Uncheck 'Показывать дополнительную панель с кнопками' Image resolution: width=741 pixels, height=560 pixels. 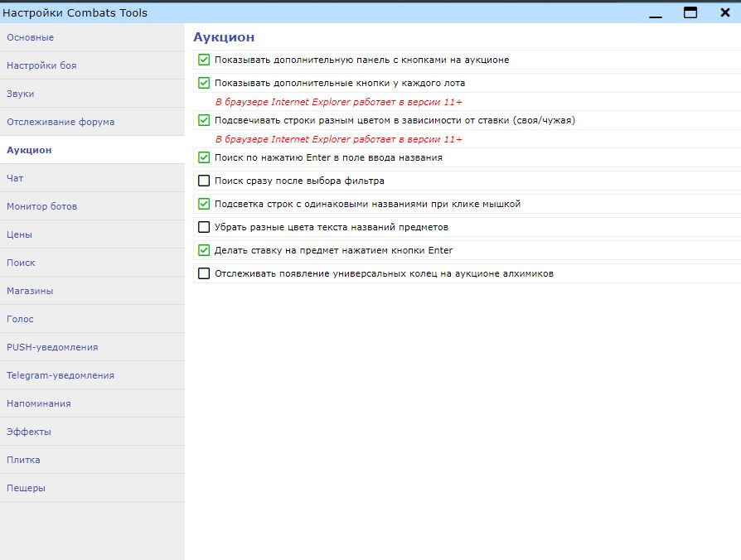204,60
